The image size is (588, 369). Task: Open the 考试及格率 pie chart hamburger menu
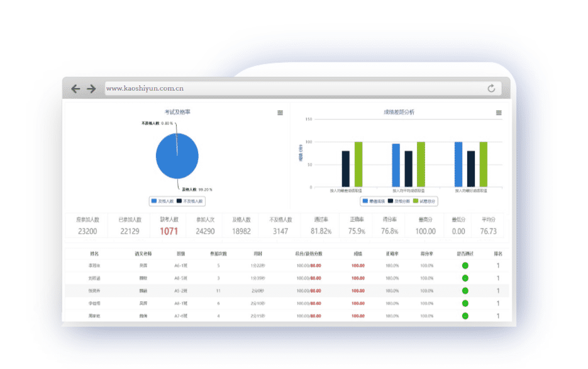click(x=280, y=113)
